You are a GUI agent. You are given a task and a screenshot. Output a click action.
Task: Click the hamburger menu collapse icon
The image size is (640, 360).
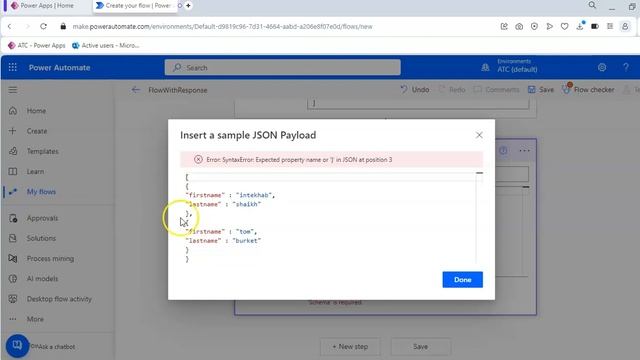(13, 90)
